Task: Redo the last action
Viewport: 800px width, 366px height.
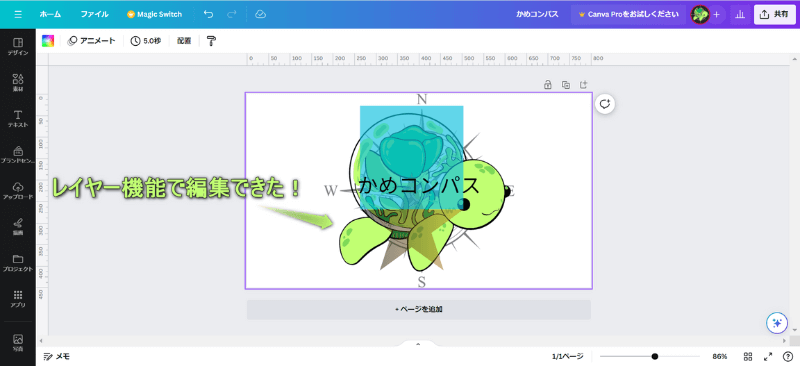Action: click(232, 14)
